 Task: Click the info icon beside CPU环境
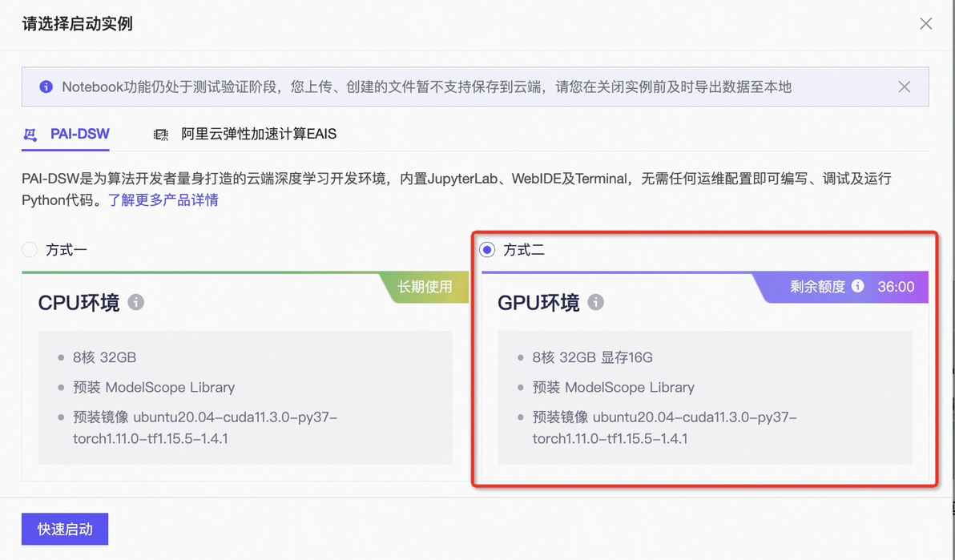point(136,302)
